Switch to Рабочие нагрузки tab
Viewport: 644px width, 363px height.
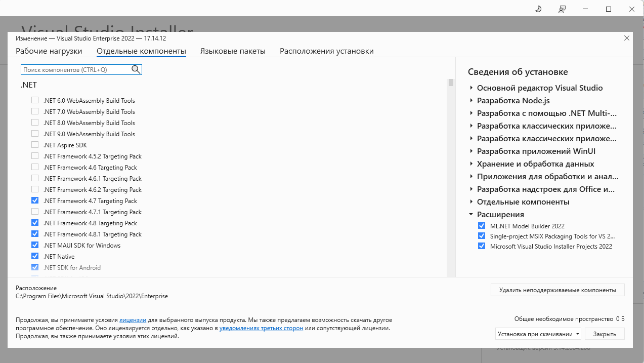(x=49, y=51)
